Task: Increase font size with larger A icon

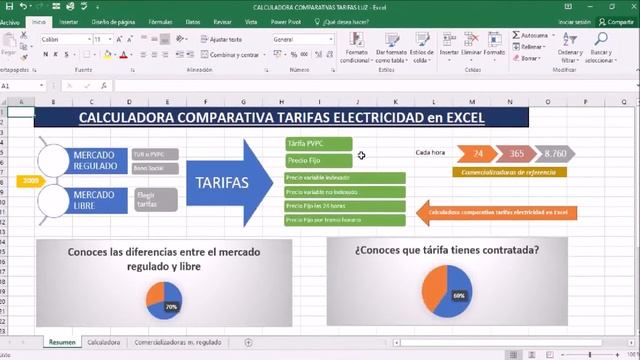Action: [119, 40]
